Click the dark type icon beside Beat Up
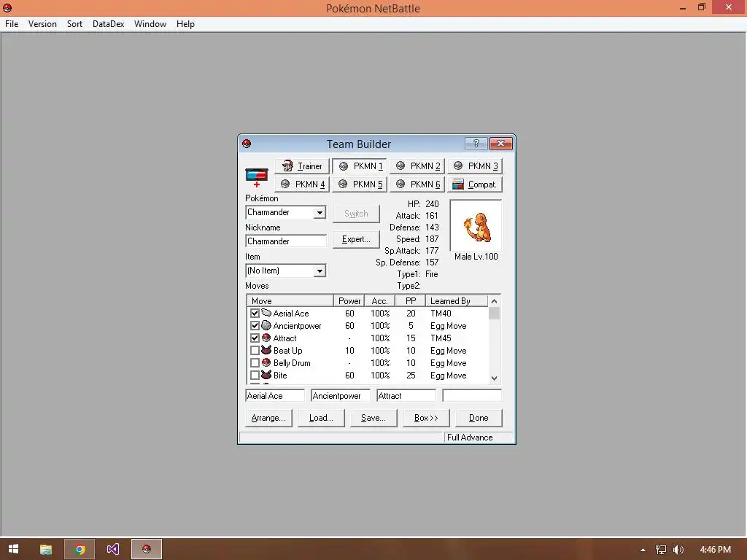This screenshot has height=560, width=747. tap(266, 350)
